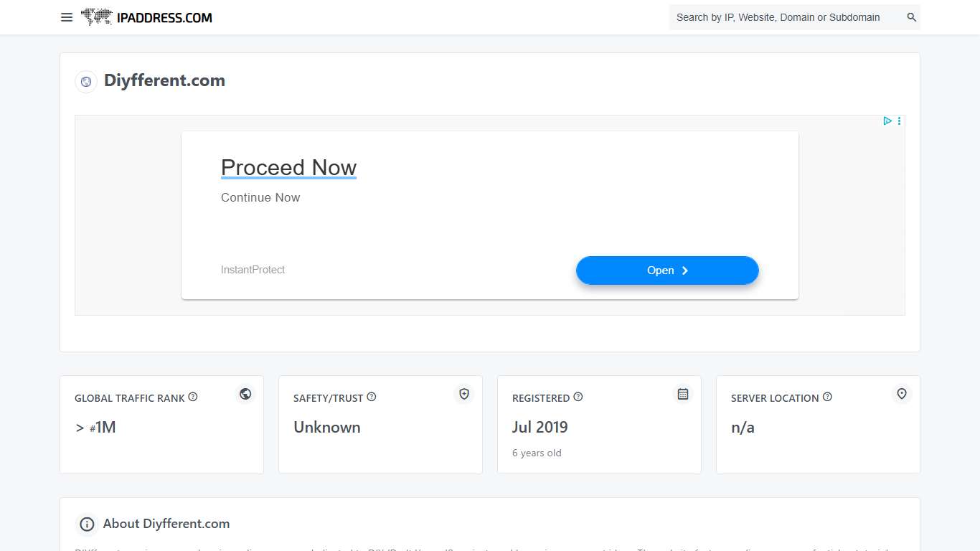Image resolution: width=980 pixels, height=551 pixels.
Task: Click the location pin on Server Location card
Action: pyautogui.click(x=901, y=394)
